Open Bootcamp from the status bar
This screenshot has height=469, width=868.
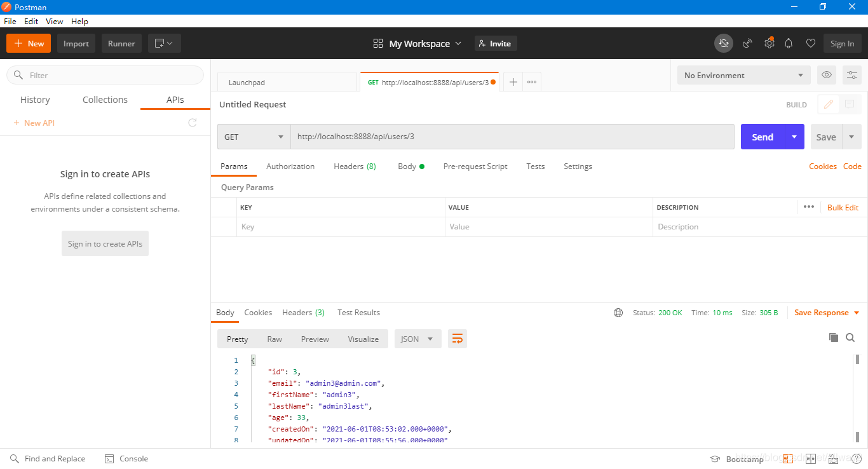(737, 459)
